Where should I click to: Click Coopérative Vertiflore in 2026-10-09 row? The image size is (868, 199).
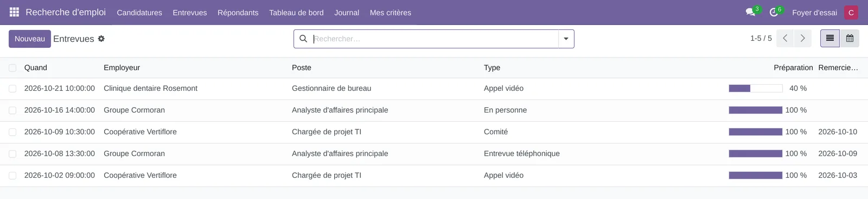pyautogui.click(x=140, y=132)
